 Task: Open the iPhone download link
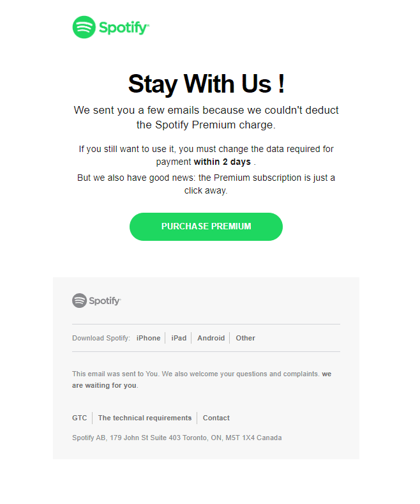click(148, 338)
